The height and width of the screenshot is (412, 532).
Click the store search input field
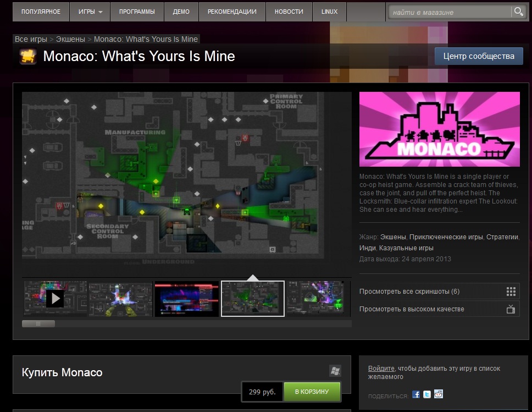tap(449, 12)
